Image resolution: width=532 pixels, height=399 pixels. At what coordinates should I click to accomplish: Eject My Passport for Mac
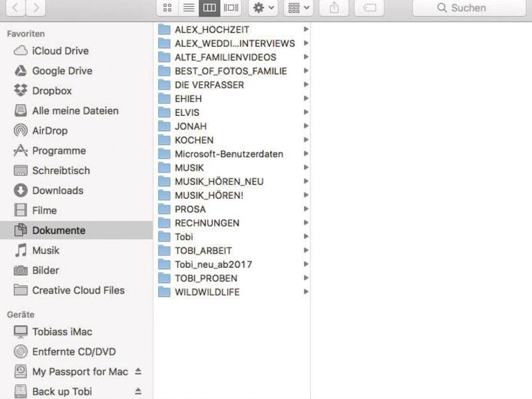click(x=137, y=371)
